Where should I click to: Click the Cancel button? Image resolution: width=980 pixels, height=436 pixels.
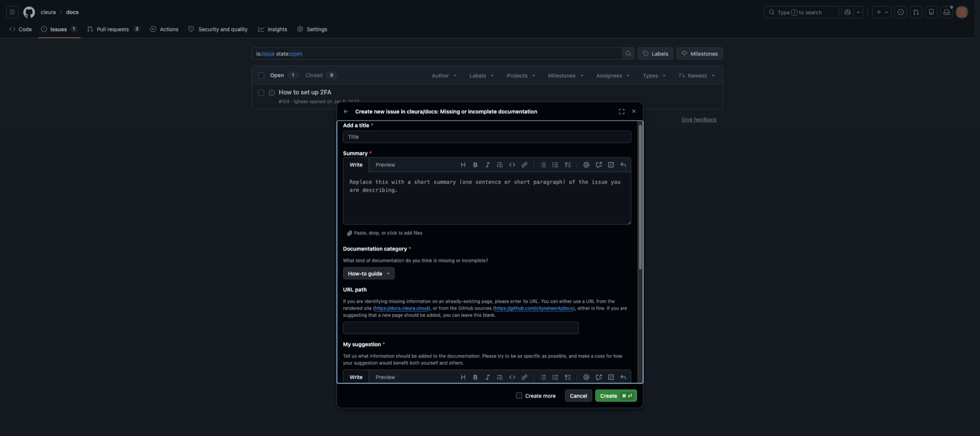(578, 396)
